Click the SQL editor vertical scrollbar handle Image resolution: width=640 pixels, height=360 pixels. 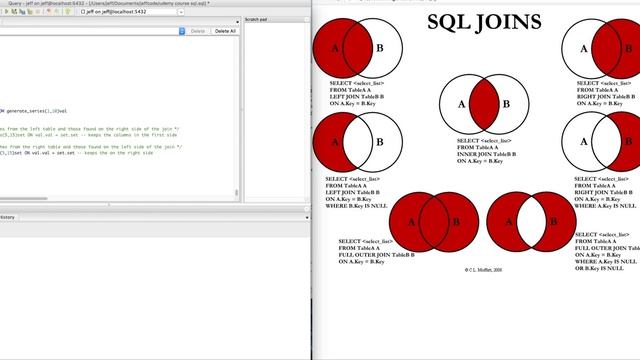click(236, 192)
